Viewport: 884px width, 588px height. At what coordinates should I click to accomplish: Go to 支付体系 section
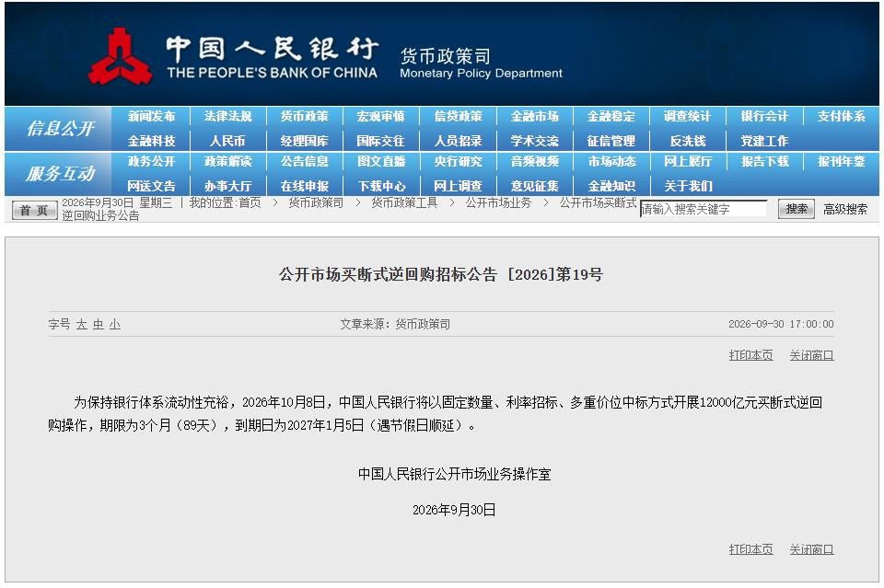[841, 117]
